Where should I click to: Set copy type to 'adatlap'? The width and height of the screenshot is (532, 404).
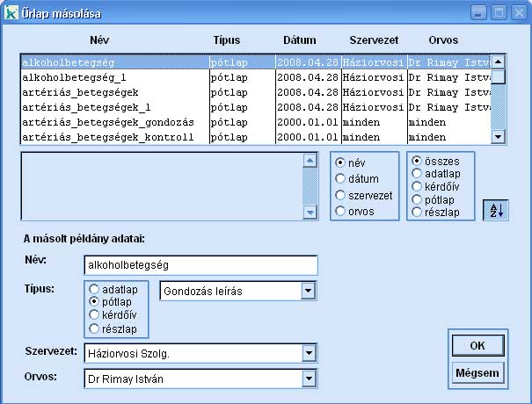[94, 288]
